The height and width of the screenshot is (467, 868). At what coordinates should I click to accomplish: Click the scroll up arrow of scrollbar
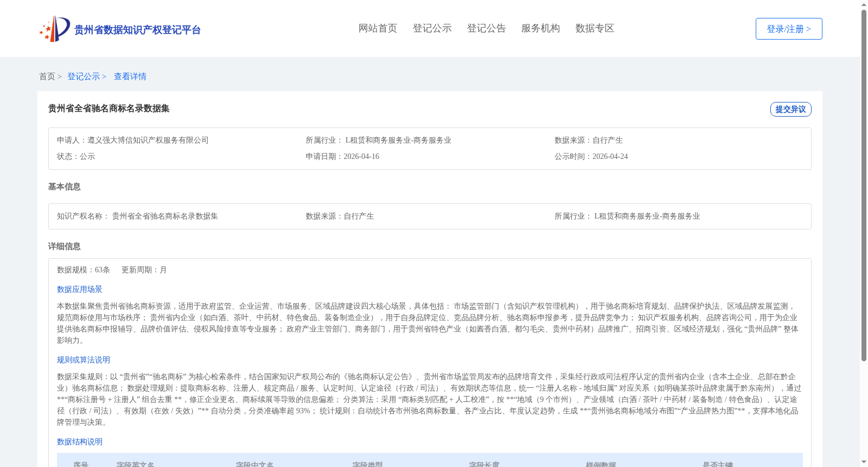864,4
